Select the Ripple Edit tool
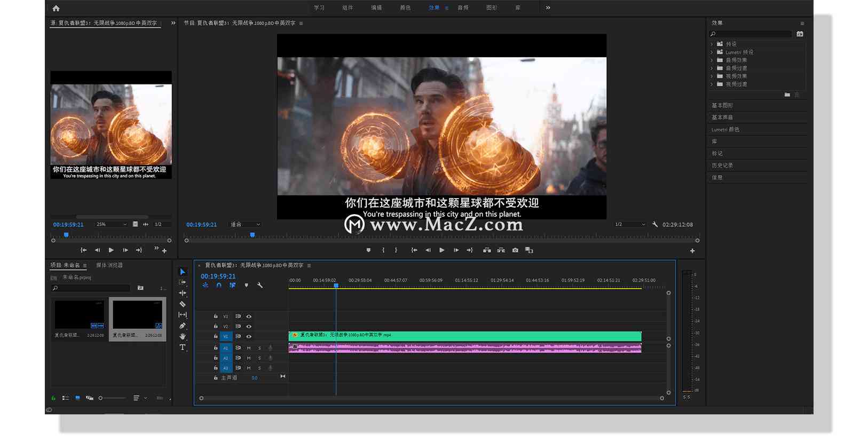 (183, 293)
